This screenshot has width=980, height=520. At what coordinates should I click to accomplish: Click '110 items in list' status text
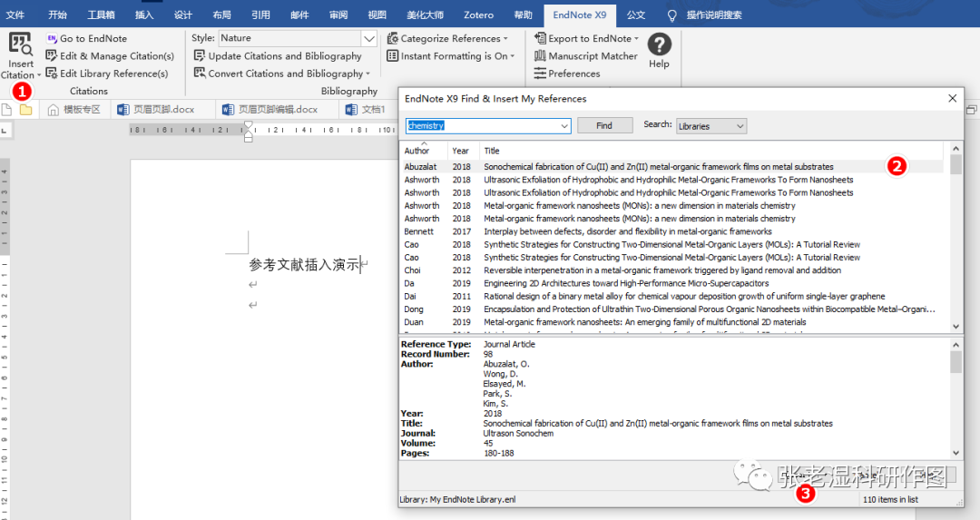(890, 499)
